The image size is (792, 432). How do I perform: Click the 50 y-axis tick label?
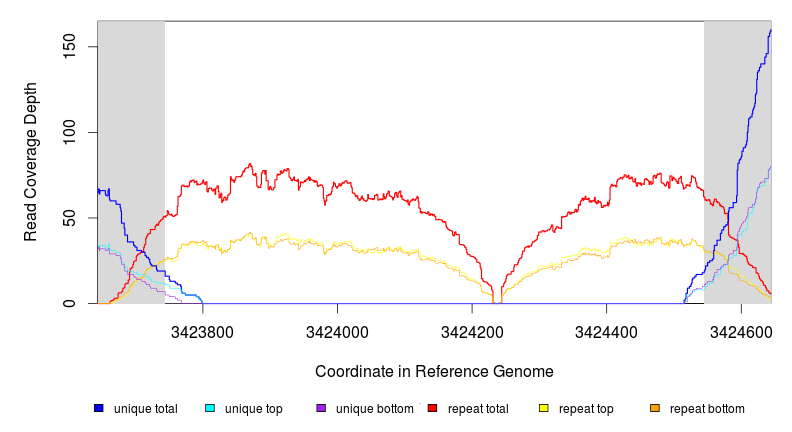pyautogui.click(x=74, y=218)
